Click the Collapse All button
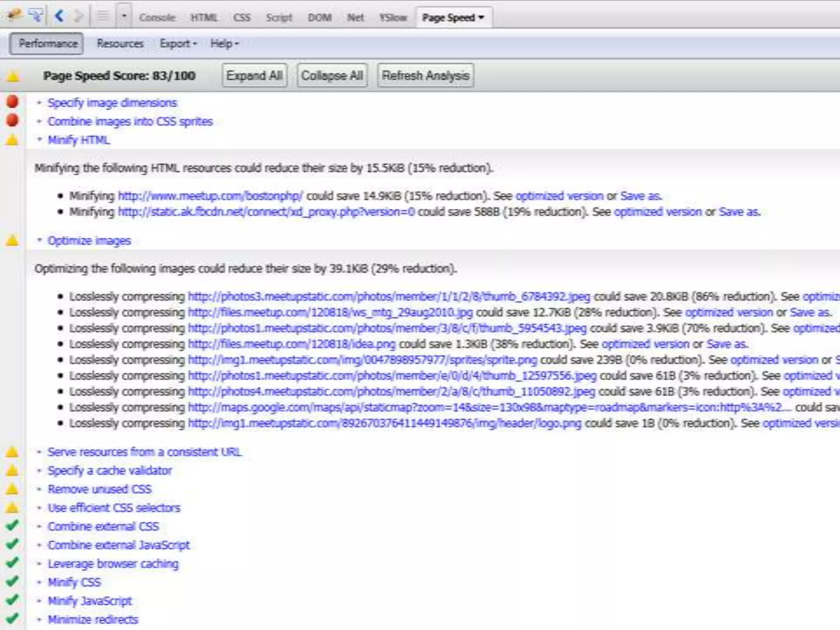Screen dimensions: 840x630 click(332, 75)
